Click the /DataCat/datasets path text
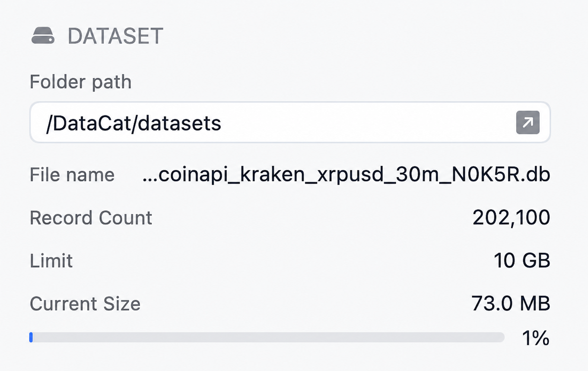The width and height of the screenshot is (588, 371). [134, 123]
